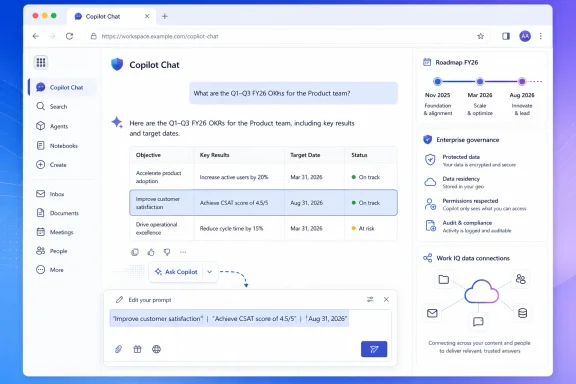This screenshot has height=384, width=576.
Task: Copy the response with the copy icon
Action: click(135, 252)
